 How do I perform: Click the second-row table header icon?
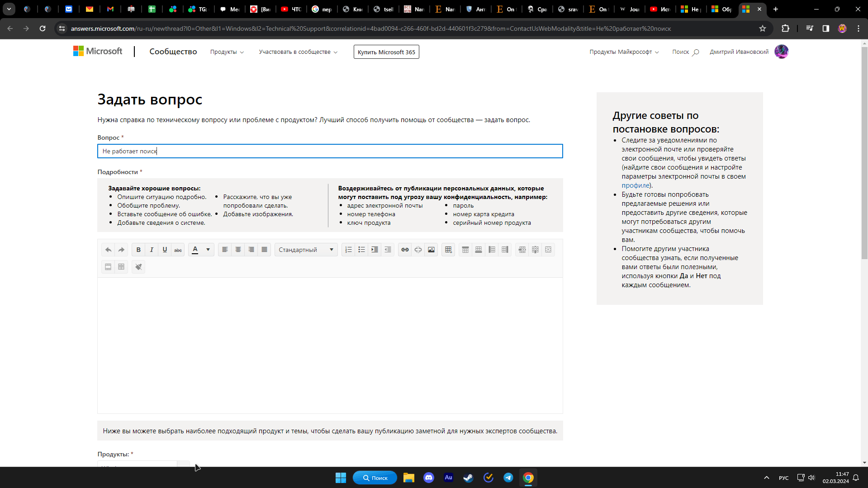(x=108, y=267)
